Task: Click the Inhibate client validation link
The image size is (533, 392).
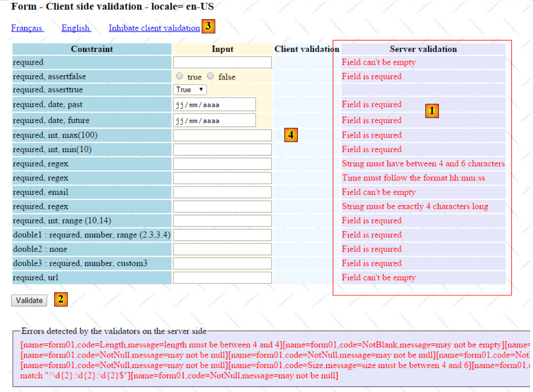Action: coord(154,28)
